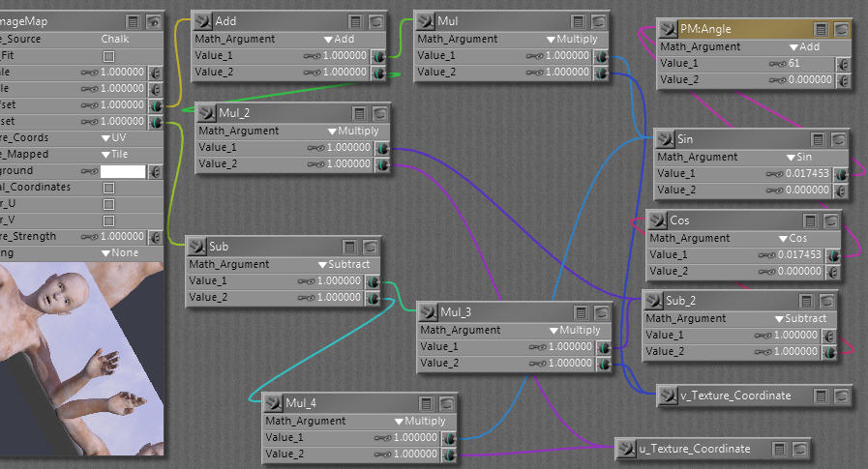
Task: Click Sub_2 node Value_1 plug connector
Action: click(x=830, y=336)
